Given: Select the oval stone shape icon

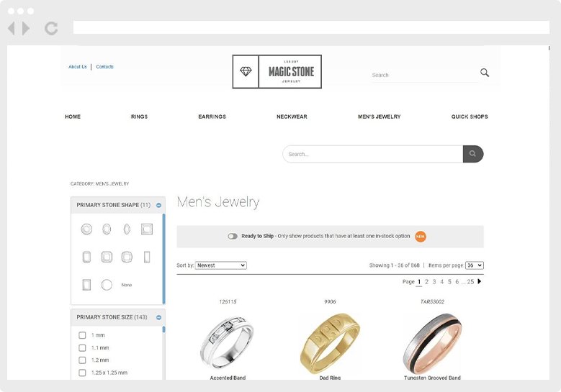Looking at the screenshot, I should pyautogui.click(x=107, y=229).
